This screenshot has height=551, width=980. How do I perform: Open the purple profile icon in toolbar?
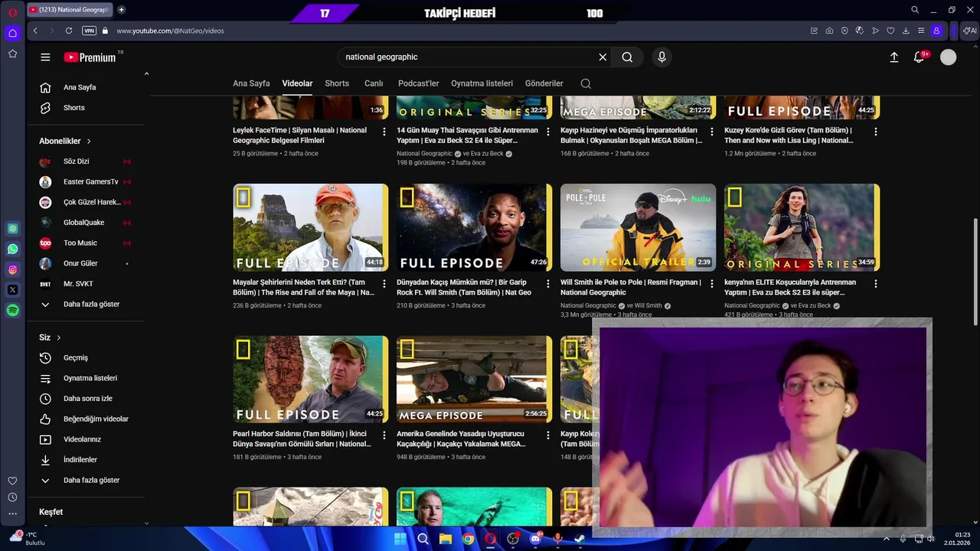(x=936, y=31)
